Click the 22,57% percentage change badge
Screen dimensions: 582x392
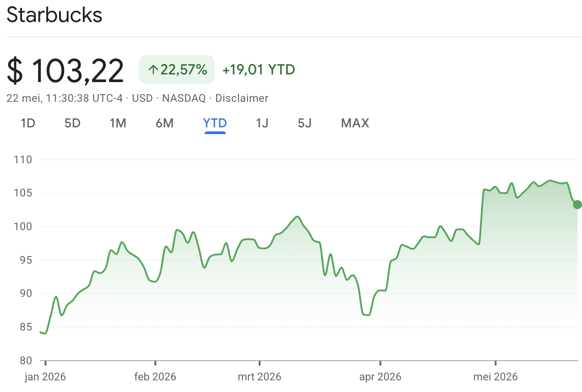[x=177, y=70]
